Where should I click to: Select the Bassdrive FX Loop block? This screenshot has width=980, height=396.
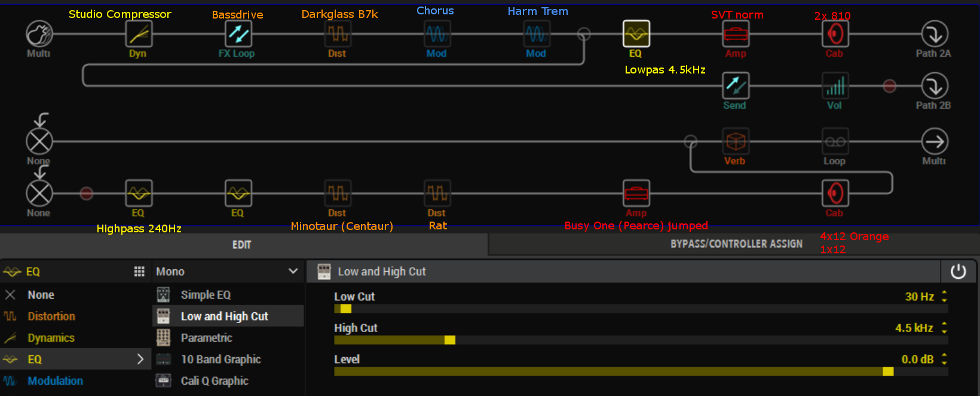(238, 34)
